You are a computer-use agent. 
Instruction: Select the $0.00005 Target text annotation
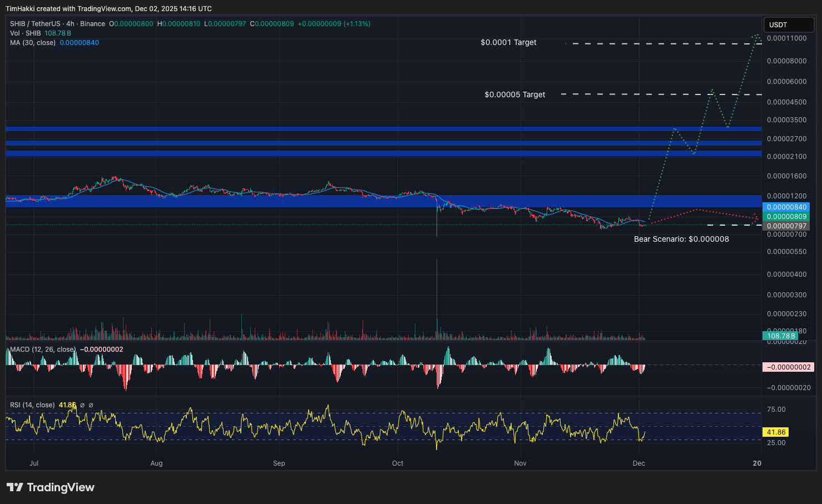tap(514, 94)
